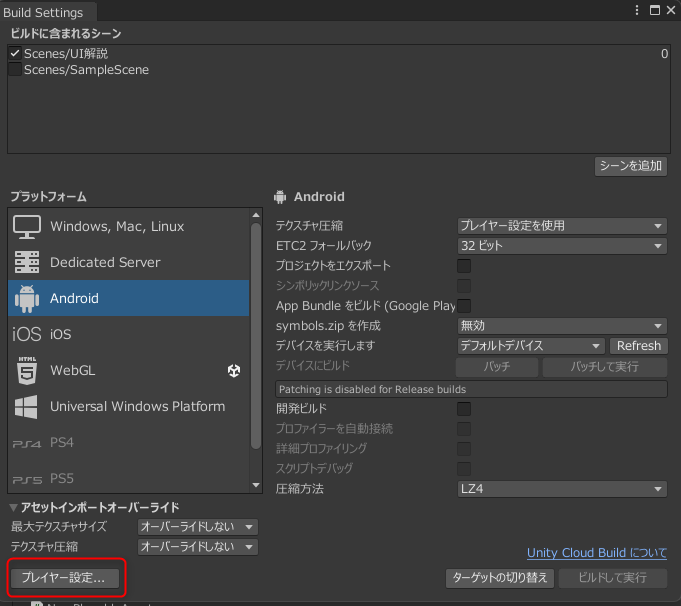The height and width of the screenshot is (606, 681).
Task: Select Universal Windows Platform row
Action: [129, 407]
